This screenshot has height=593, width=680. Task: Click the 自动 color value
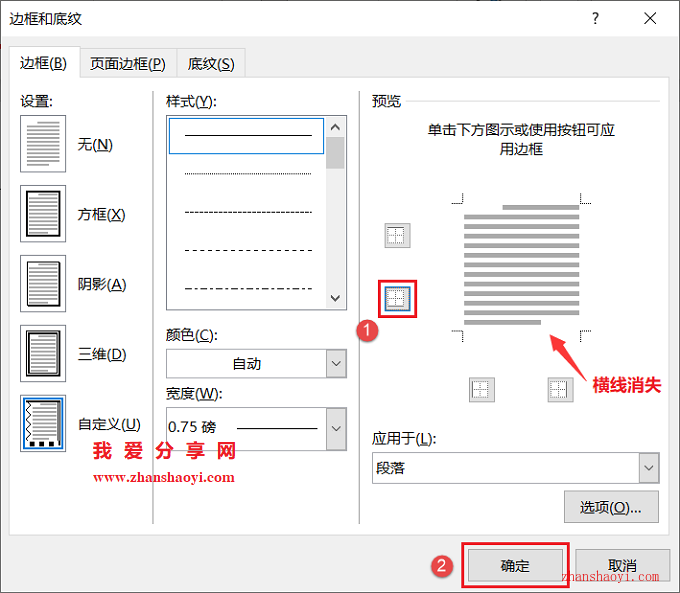(247, 364)
